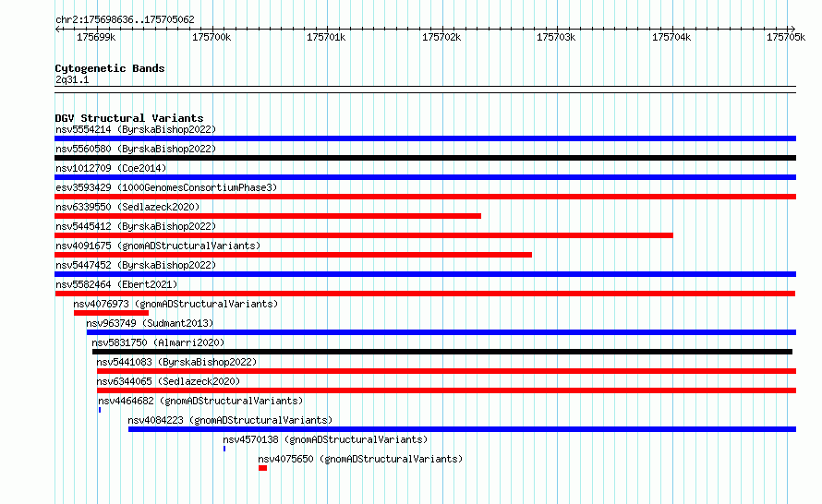Open nsv6339550 (Sedlazeck2020) variant
The image size is (822, 504).
(x=127, y=207)
